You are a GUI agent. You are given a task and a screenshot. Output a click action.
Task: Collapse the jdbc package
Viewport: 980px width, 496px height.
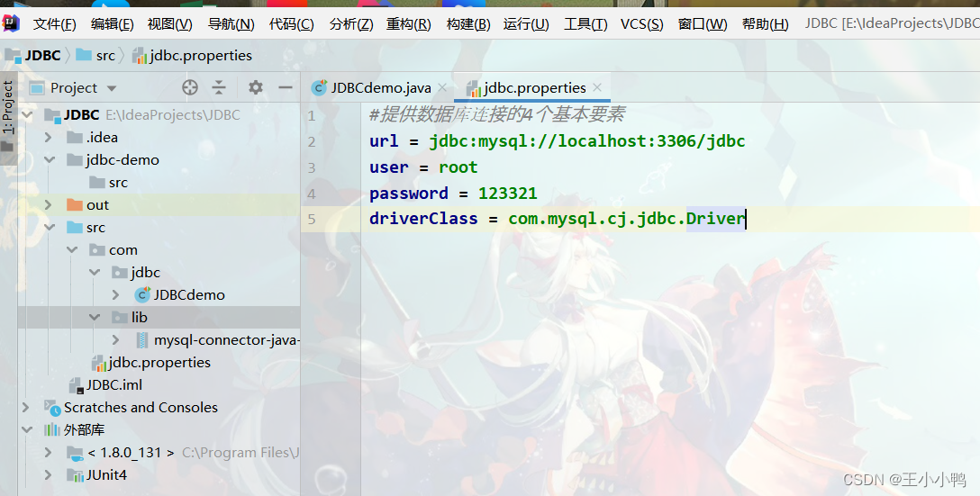pyautogui.click(x=95, y=273)
